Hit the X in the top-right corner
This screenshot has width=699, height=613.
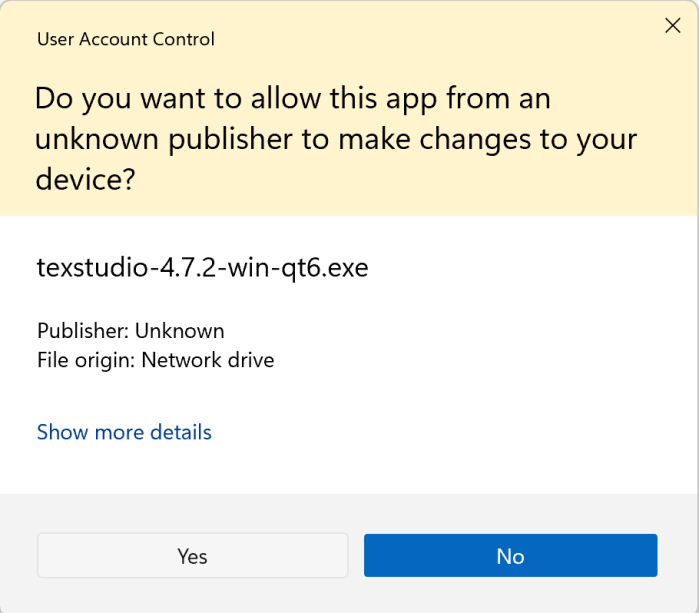(673, 27)
